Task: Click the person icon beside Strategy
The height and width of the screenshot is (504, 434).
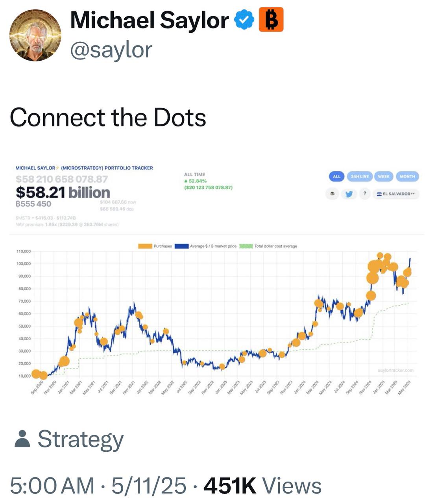Action: (x=22, y=439)
